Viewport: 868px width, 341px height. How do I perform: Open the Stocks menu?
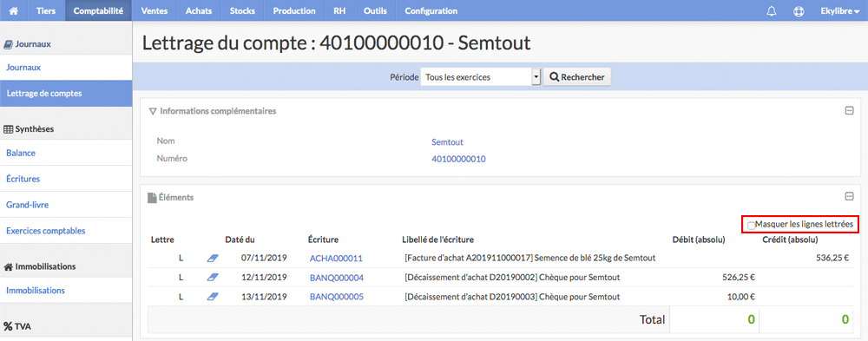242,10
